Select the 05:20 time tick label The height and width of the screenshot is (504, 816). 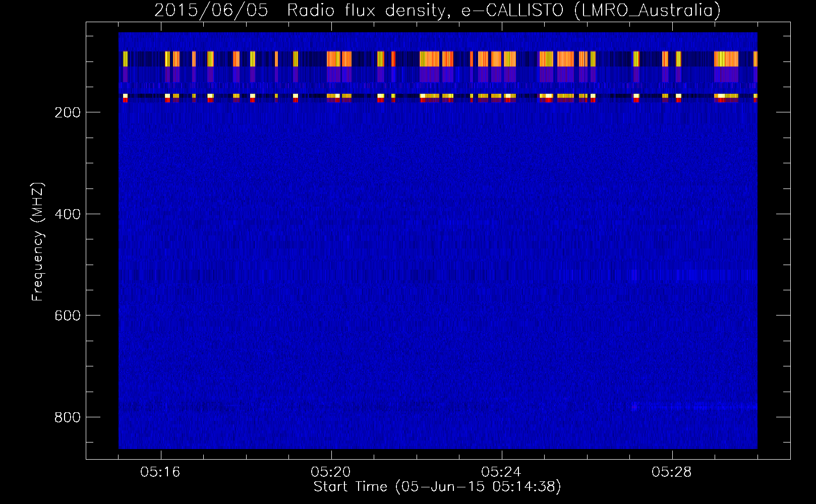[331, 472]
